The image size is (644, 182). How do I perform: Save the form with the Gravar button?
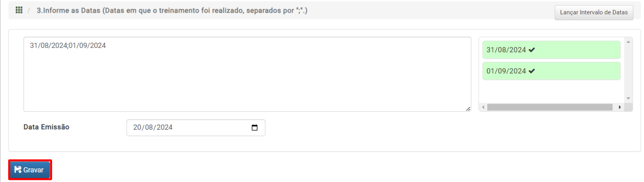point(30,170)
